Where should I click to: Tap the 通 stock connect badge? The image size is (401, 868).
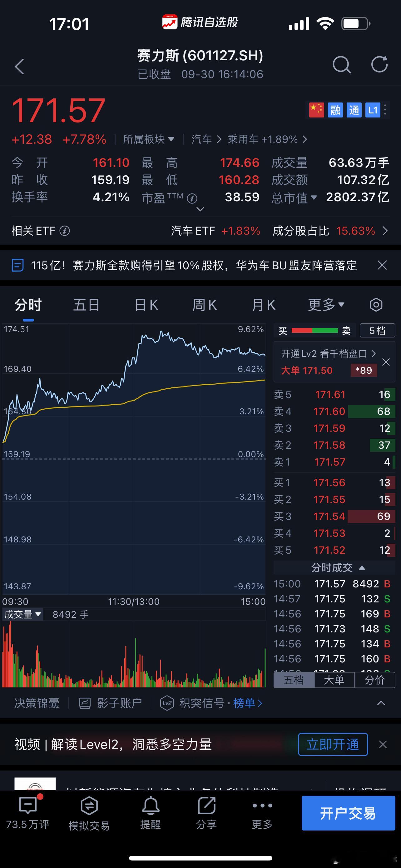pyautogui.click(x=354, y=110)
